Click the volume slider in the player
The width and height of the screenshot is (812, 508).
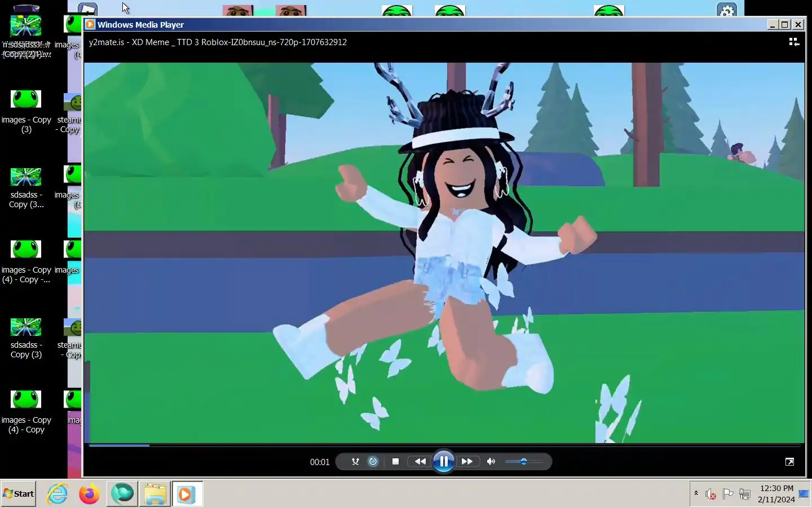tap(524, 462)
